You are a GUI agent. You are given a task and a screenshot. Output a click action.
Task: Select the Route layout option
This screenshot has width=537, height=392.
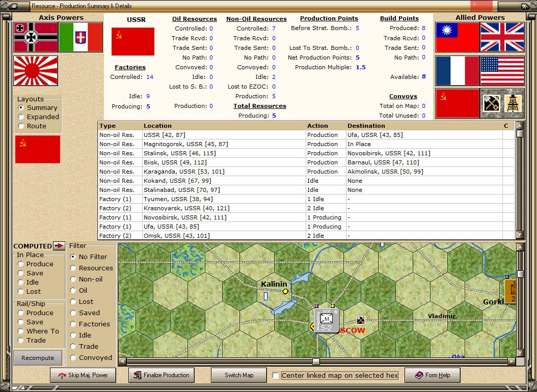pyautogui.click(x=21, y=126)
